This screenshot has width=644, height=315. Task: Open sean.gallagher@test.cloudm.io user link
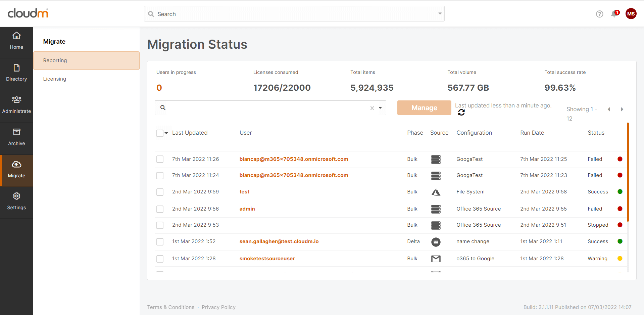click(x=279, y=241)
